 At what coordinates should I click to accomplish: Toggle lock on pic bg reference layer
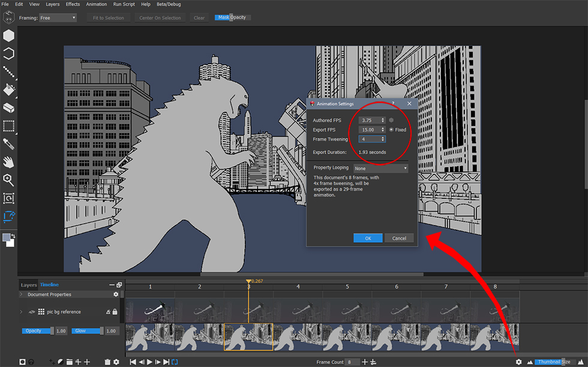[x=115, y=311]
